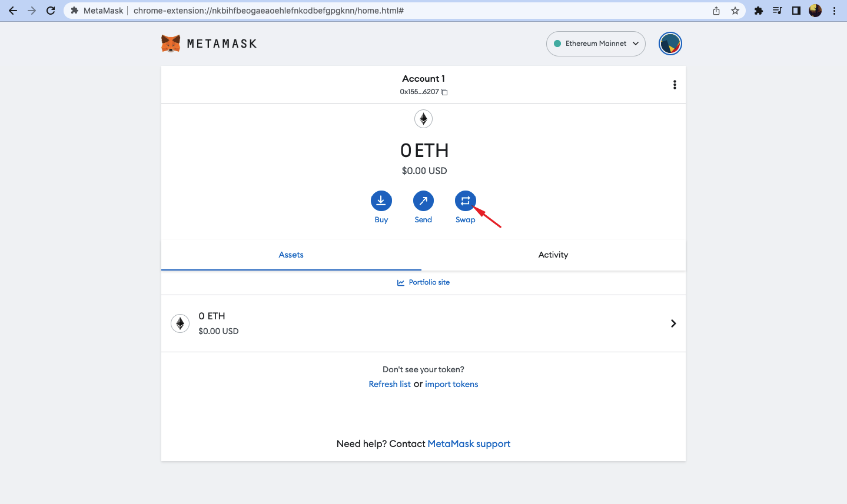Click the ETH token icon in asset row
Screen dimensions: 847x504
(x=180, y=323)
